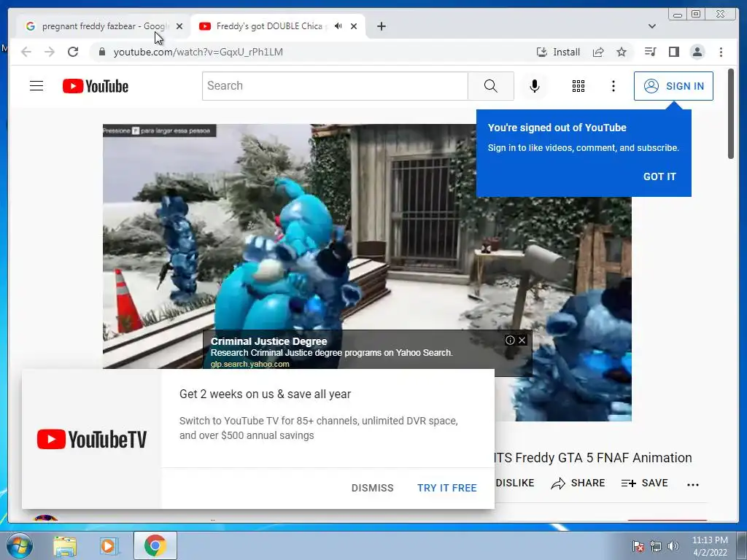Screen dimensions: 747x560
Task: Save the video to a playlist
Action: point(644,483)
